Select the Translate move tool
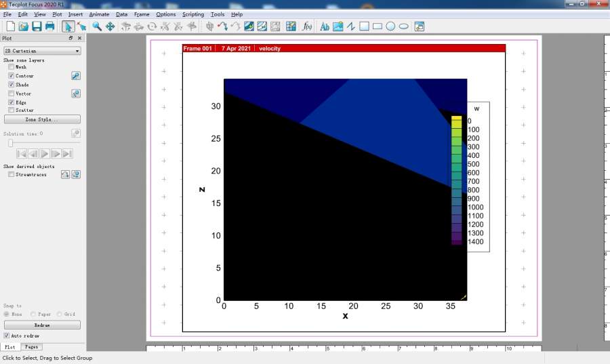The height and width of the screenshot is (364, 610). coord(110,26)
